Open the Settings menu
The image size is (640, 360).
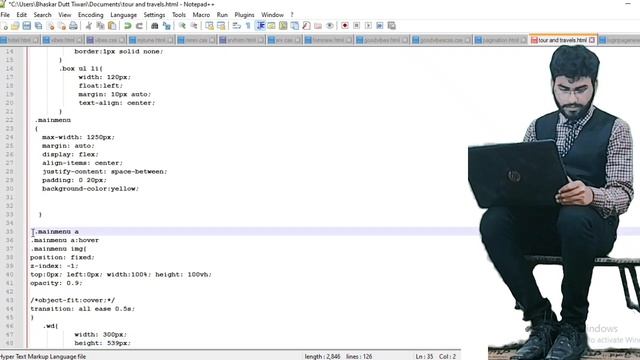click(154, 15)
